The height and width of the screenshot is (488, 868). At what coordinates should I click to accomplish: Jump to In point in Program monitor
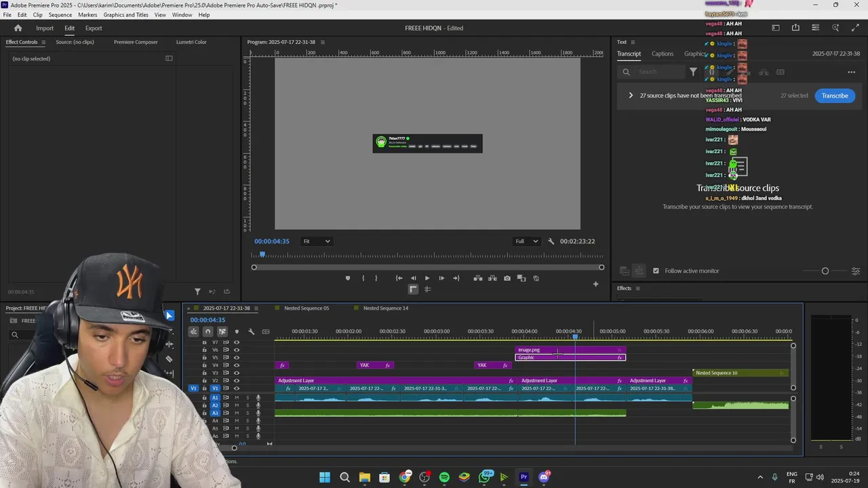pyautogui.click(x=399, y=278)
